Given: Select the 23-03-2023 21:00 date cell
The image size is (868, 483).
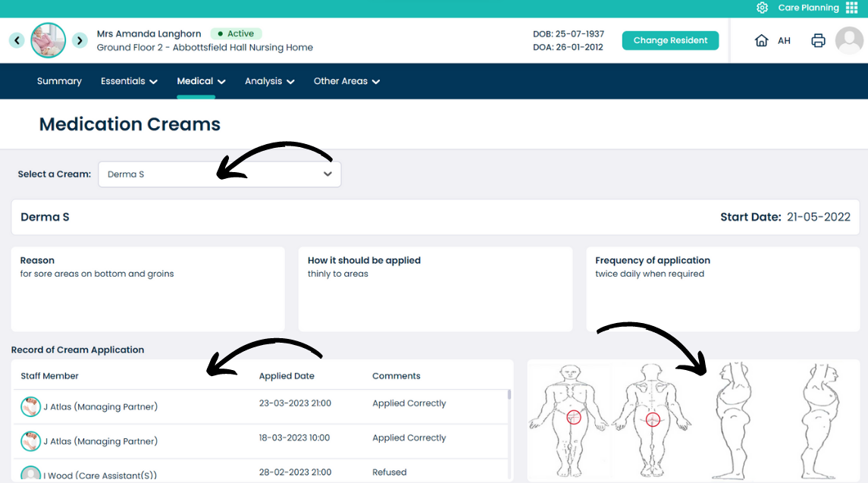Looking at the screenshot, I should coord(295,403).
